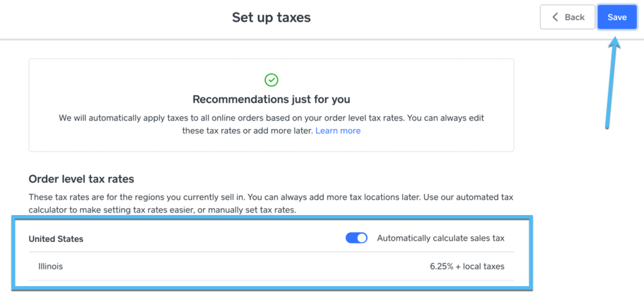Image resolution: width=644 pixels, height=308 pixels.
Task: Click the Set up taxes page title
Action: pyautogui.click(x=271, y=18)
